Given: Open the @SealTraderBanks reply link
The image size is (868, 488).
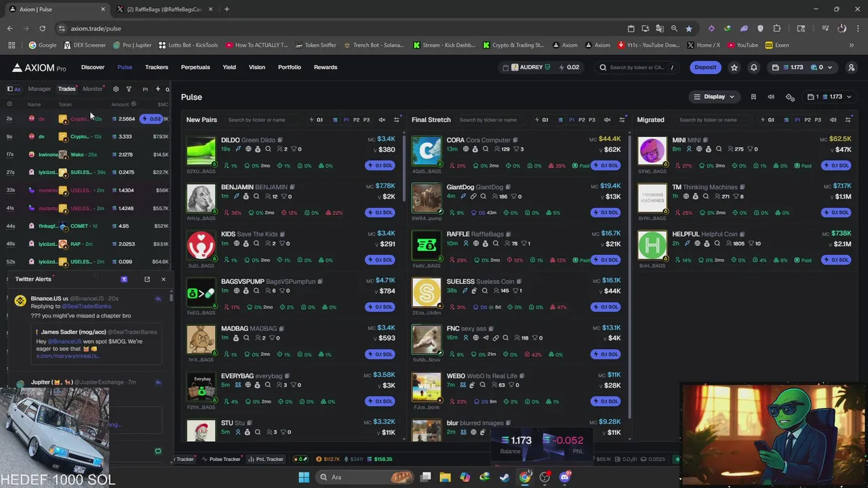Looking at the screenshot, I should 87,306.
